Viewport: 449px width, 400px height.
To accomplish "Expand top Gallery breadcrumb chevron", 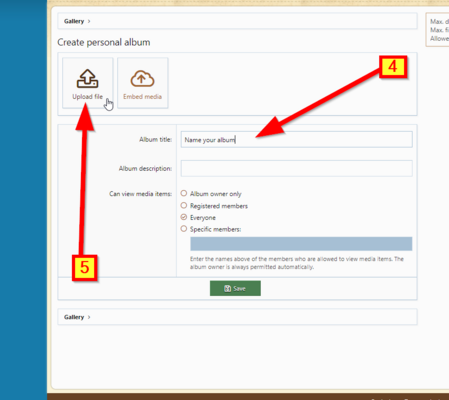I will [89, 21].
